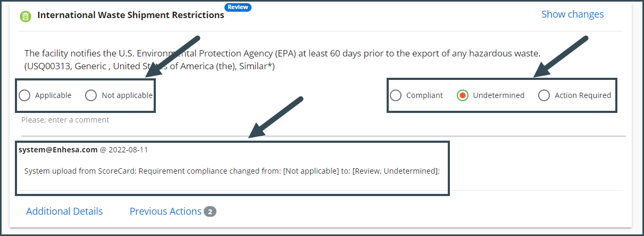Click the blue Review status badge

pos(238,7)
